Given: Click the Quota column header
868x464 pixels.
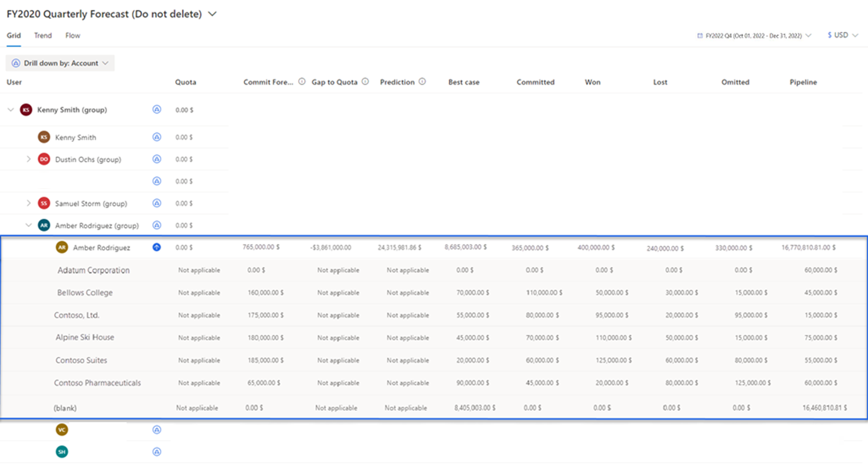Looking at the screenshot, I should click(x=185, y=82).
